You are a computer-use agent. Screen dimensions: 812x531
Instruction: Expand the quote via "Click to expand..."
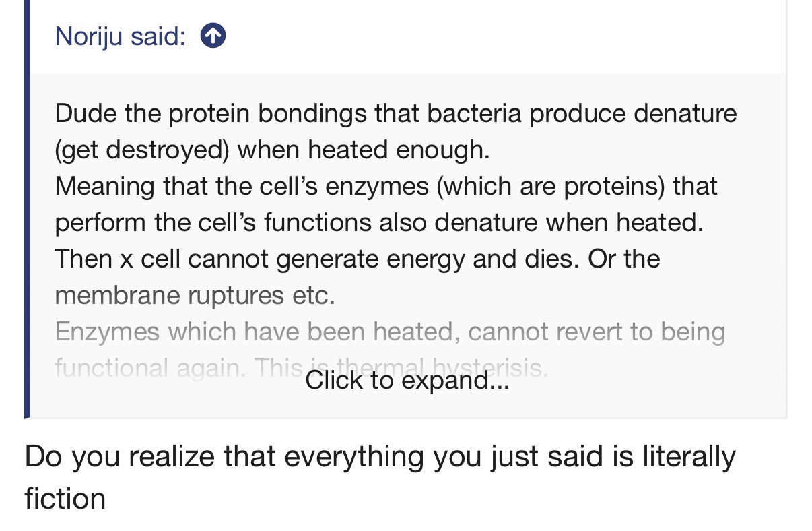click(407, 381)
